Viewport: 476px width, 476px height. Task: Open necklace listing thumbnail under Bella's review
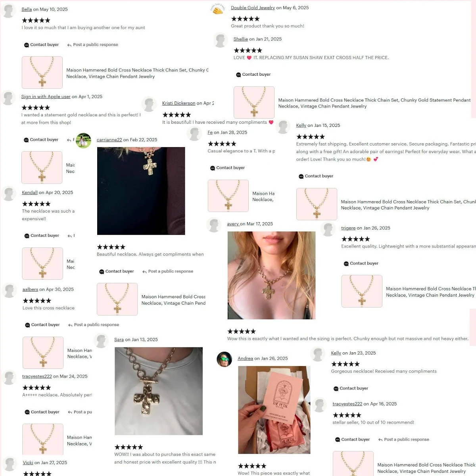click(42, 73)
